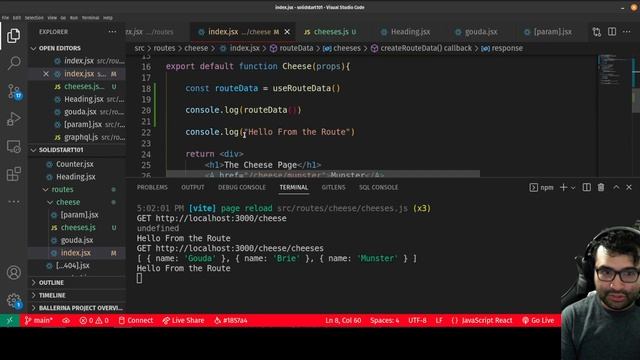640x360 pixels.
Task: Expand the Outline section
Action: click(x=76, y=282)
